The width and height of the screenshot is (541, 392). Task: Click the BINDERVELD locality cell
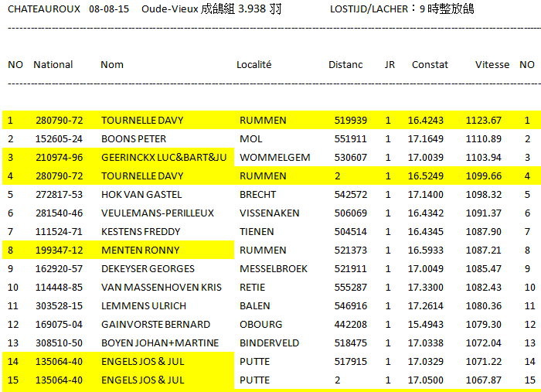point(267,343)
